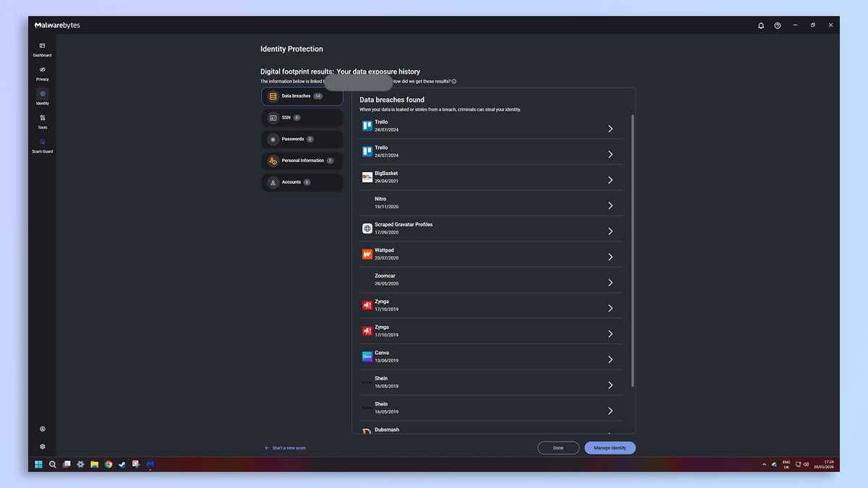The height and width of the screenshot is (488, 868).
Task: Expand the Scraped Gravatar Profiles entry
Action: [x=610, y=231]
